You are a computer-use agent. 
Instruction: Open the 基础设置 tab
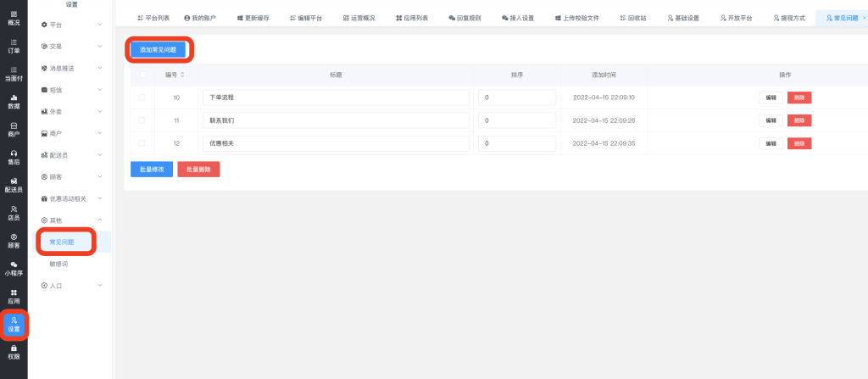click(x=682, y=18)
